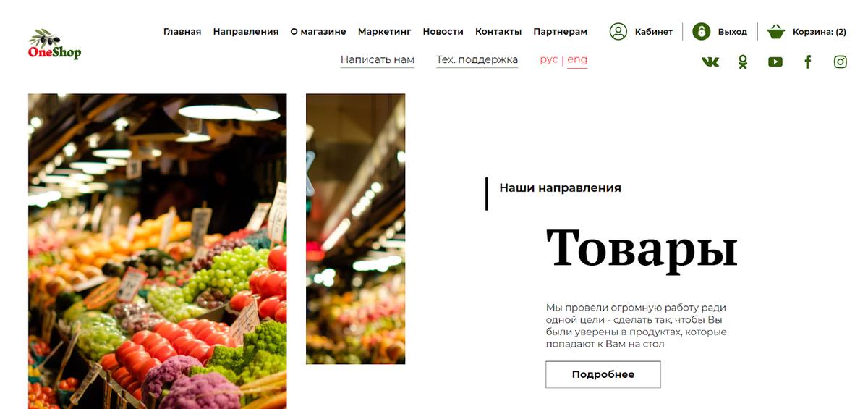The image size is (868, 409).
Task: Open the Направления menu item
Action: pos(246,32)
